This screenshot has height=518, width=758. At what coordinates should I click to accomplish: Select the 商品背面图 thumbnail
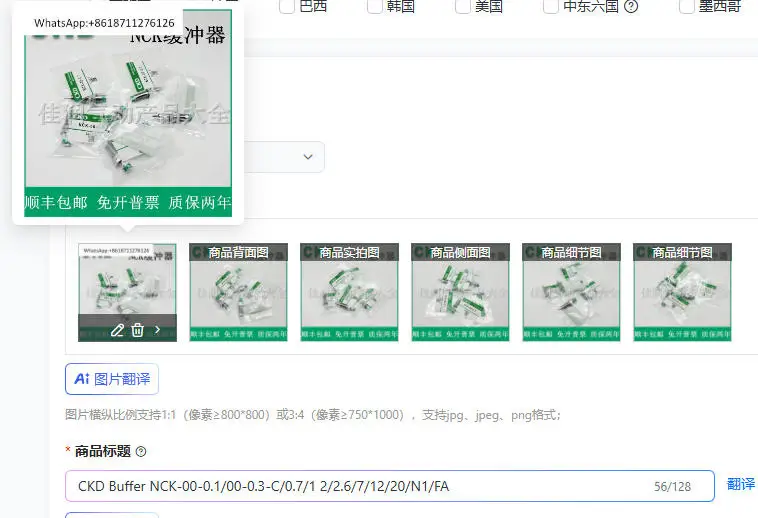[238, 292]
